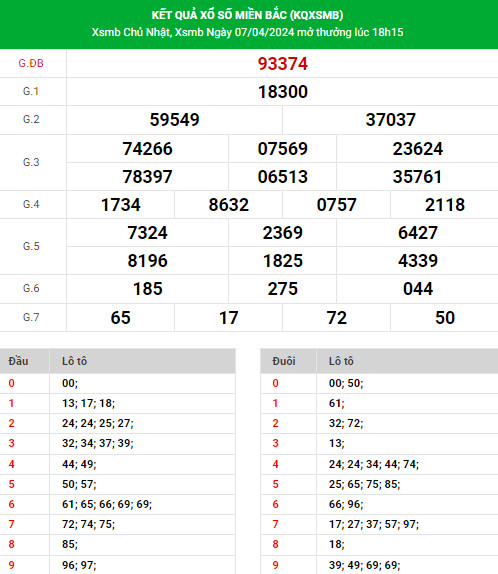Click G.4 number 8632

click(228, 205)
